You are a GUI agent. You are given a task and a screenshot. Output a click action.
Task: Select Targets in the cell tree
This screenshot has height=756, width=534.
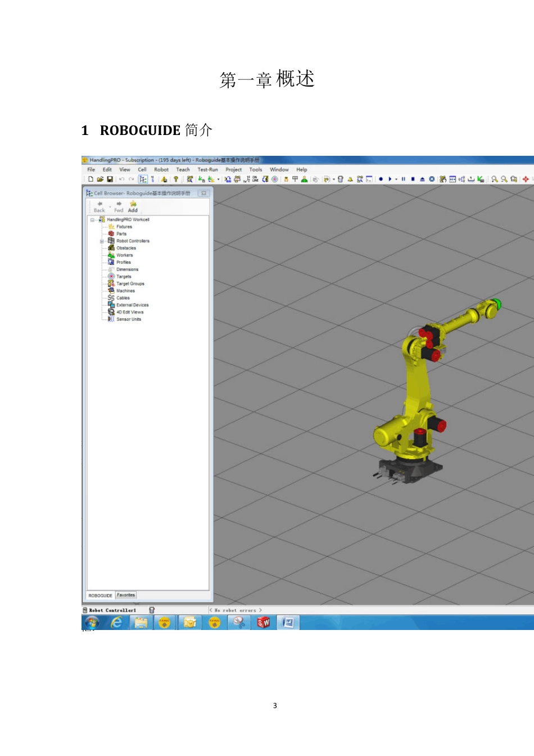tap(124, 277)
